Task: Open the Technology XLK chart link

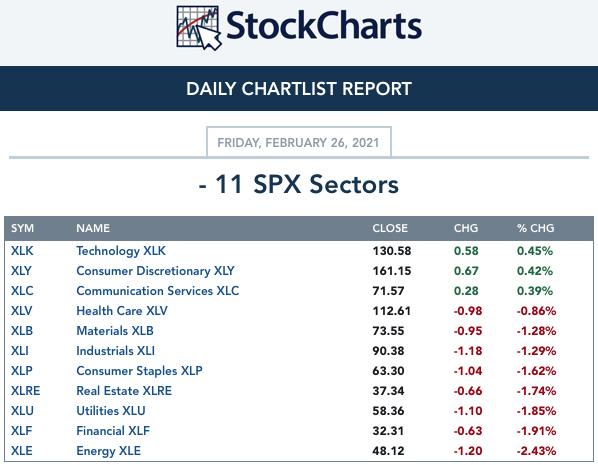Action: tap(121, 251)
